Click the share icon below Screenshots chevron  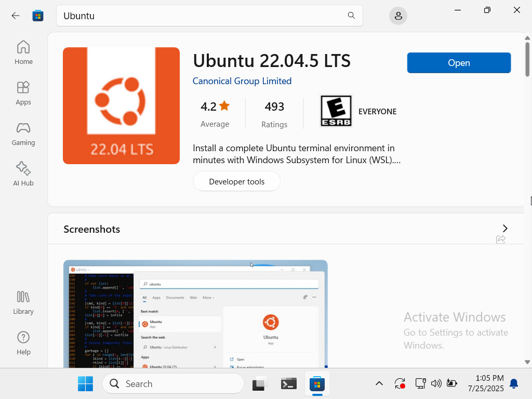(x=501, y=239)
